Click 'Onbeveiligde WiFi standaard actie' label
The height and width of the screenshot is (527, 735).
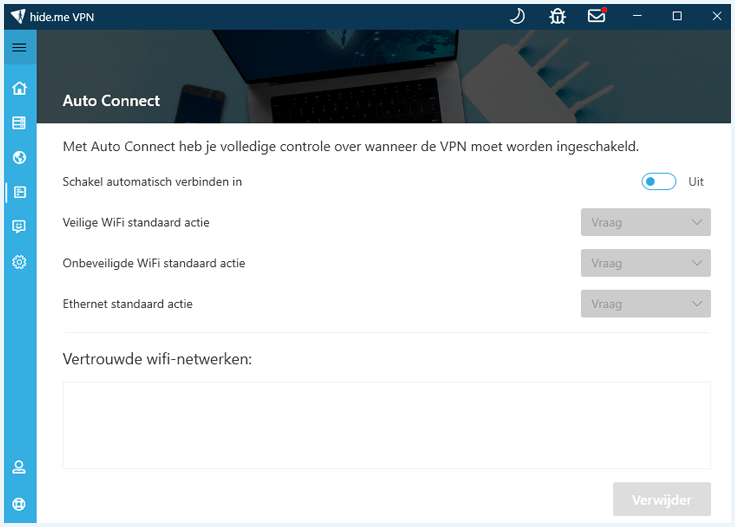tap(154, 264)
